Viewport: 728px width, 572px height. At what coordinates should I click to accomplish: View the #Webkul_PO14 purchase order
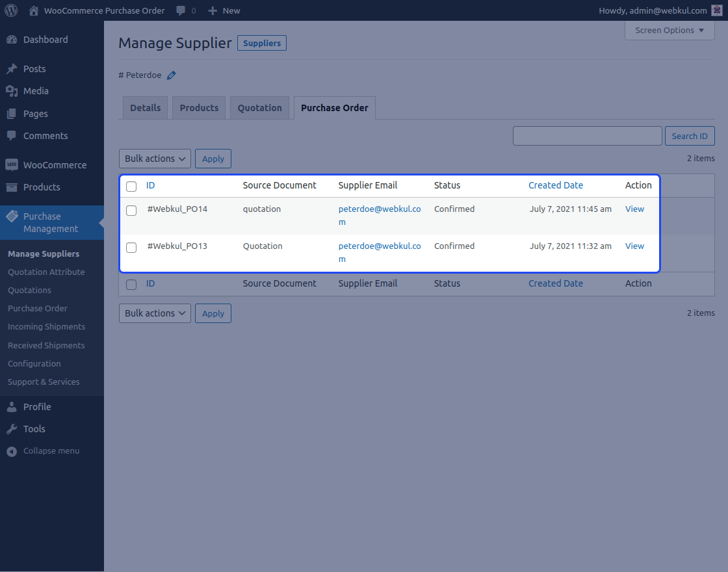coord(634,209)
